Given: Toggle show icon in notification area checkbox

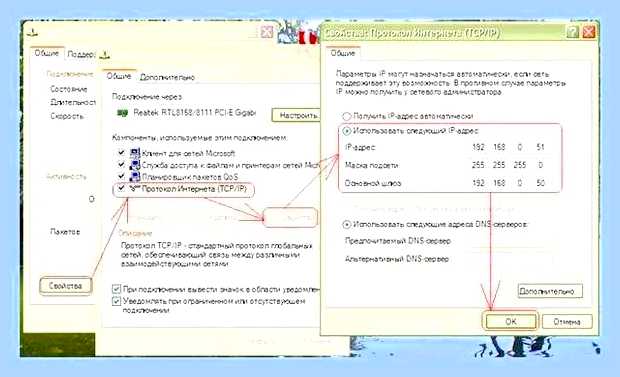Looking at the screenshot, I should [116, 289].
